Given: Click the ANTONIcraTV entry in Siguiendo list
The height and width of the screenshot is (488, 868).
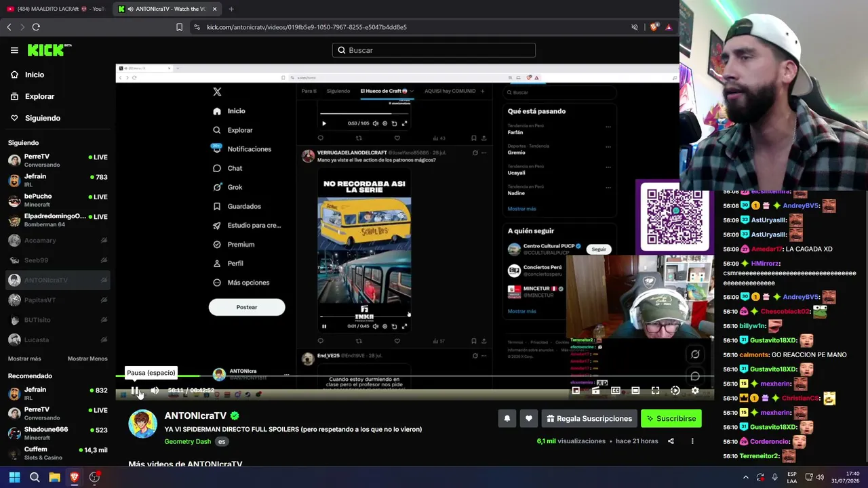Looking at the screenshot, I should click(x=58, y=280).
